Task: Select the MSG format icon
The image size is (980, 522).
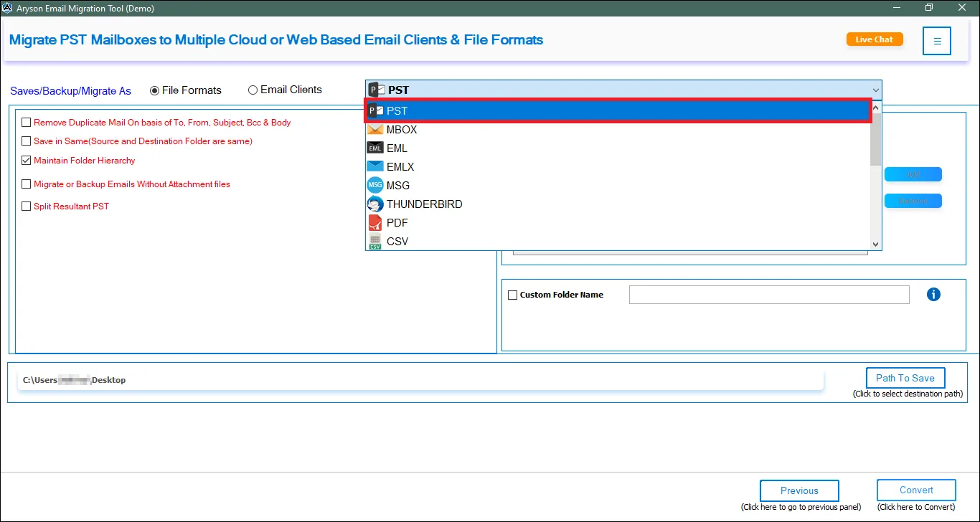Action: click(x=374, y=185)
